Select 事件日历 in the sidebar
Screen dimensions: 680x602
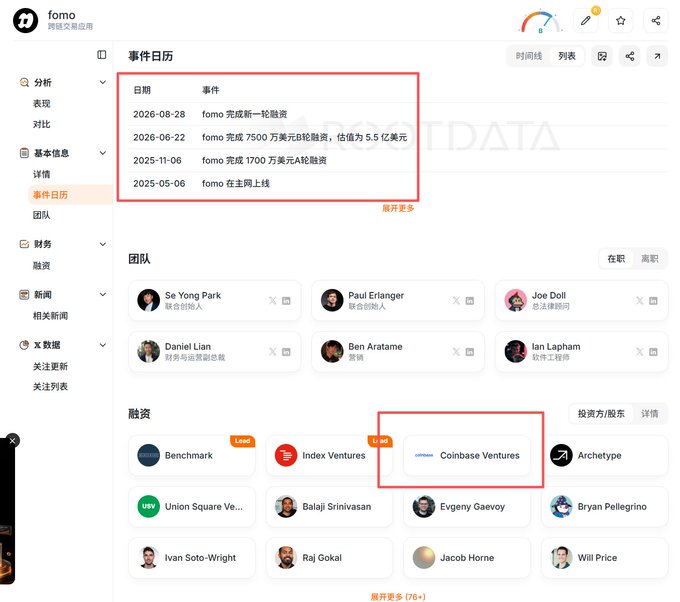[70, 195]
